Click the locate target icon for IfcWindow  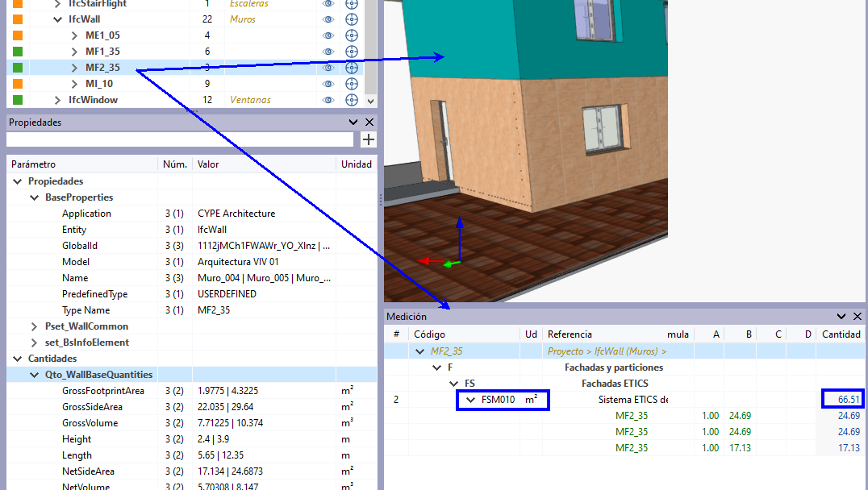[x=352, y=100]
